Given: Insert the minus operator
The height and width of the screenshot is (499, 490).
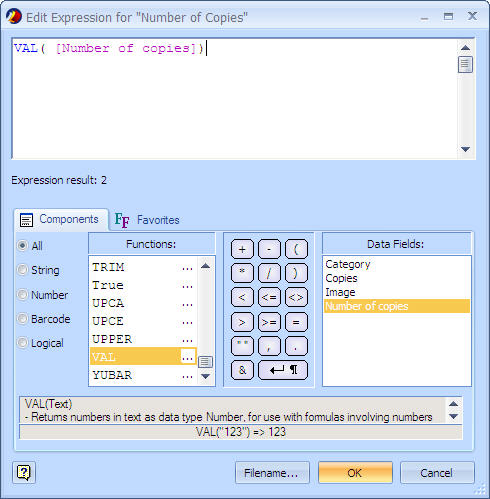Looking at the screenshot, I should coord(269,249).
